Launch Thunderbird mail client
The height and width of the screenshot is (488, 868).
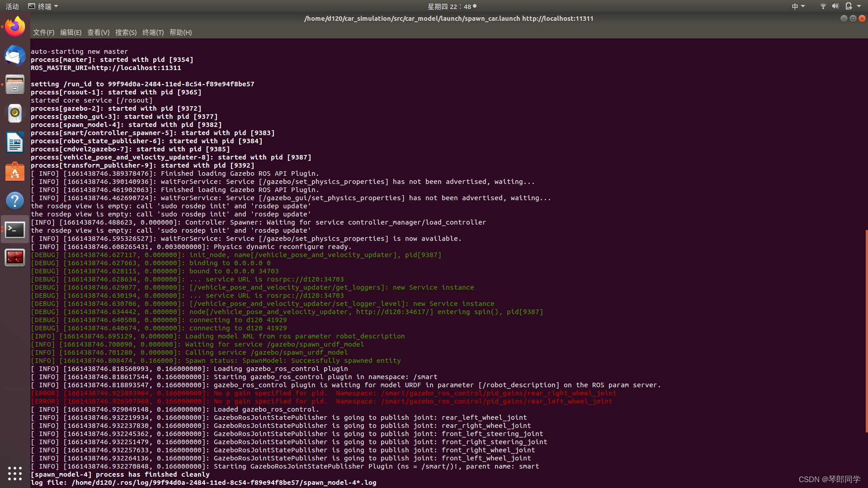pyautogui.click(x=15, y=56)
